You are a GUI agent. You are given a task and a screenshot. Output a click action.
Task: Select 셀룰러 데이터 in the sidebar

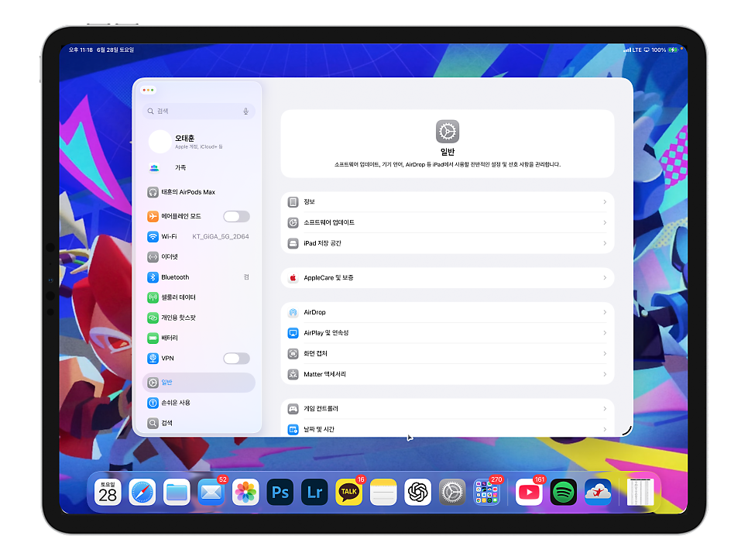[x=198, y=297]
